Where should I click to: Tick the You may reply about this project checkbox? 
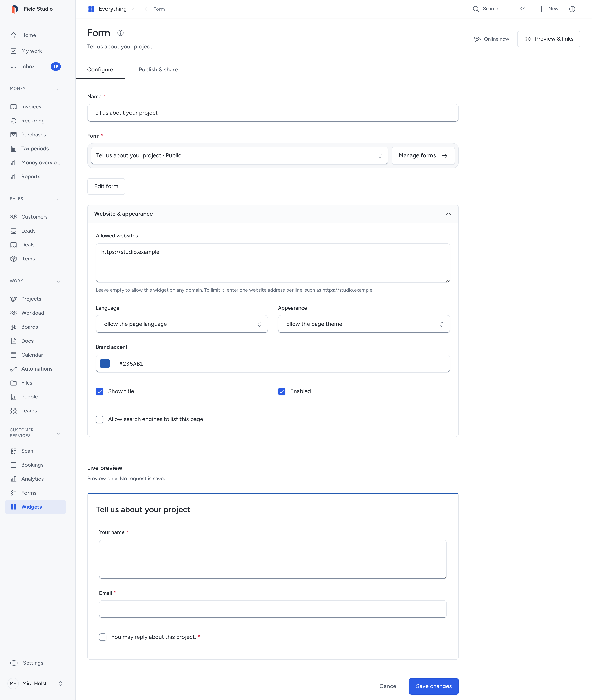[103, 637]
